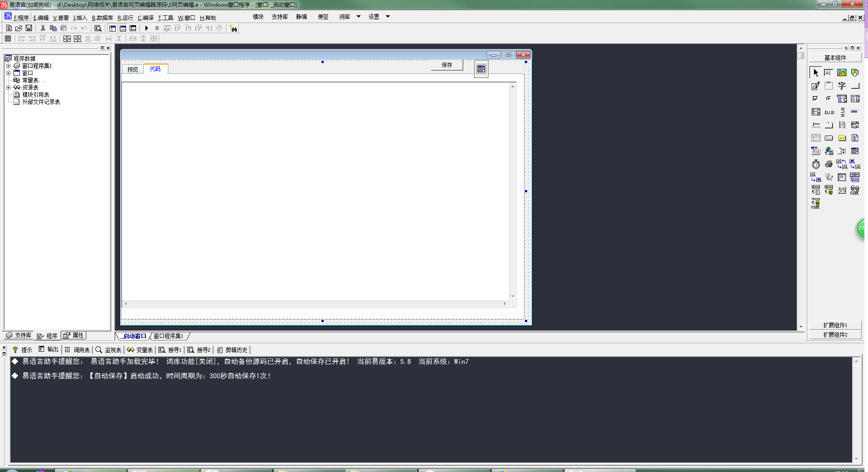Viewport: 868px width, 472px height.
Task: Toggle the status panel view button
Action: point(123,28)
